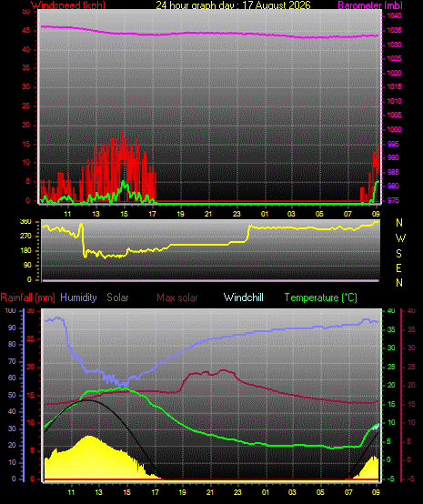
Task: Click the 270 wind direction scale value
Action: click(x=25, y=237)
